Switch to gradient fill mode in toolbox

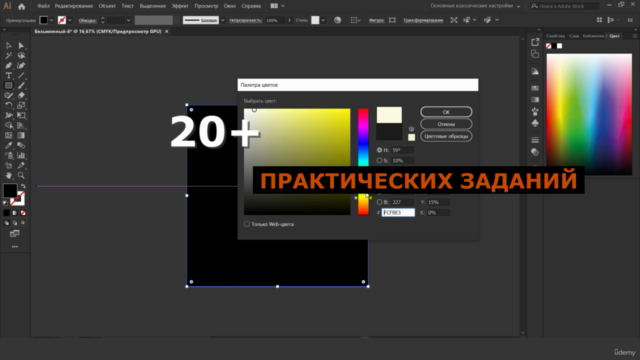point(15,213)
